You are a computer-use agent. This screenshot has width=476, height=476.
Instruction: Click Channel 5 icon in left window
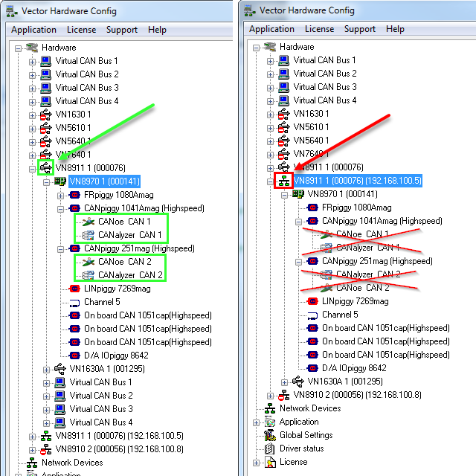click(74, 302)
